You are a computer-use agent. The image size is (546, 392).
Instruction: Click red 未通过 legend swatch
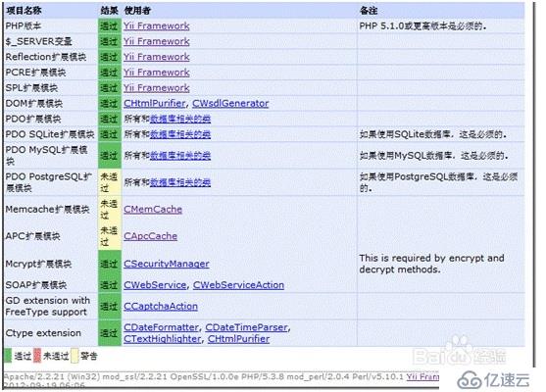[37, 356]
